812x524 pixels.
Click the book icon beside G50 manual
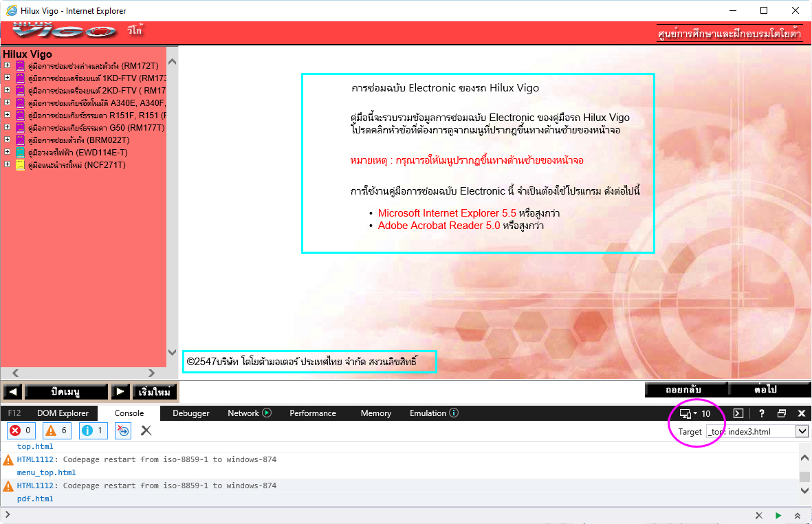(x=20, y=128)
